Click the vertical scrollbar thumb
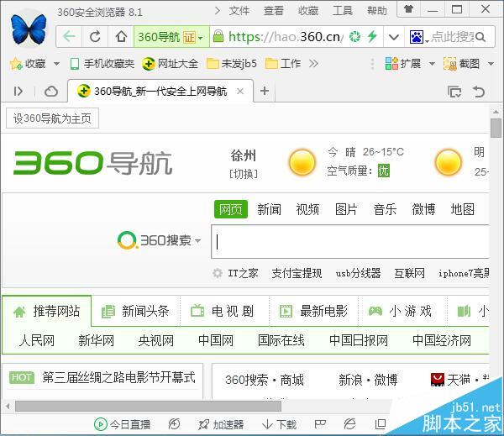504x436 pixels. tap(496, 128)
